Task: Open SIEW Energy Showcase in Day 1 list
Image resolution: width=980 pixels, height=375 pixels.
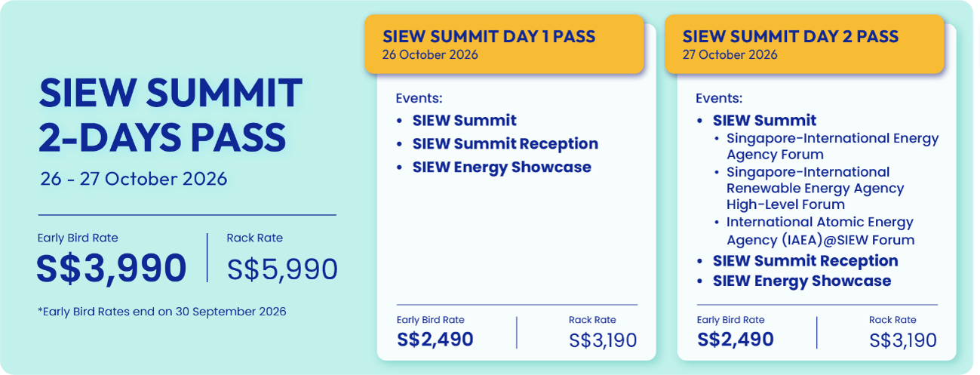Action: tap(502, 167)
